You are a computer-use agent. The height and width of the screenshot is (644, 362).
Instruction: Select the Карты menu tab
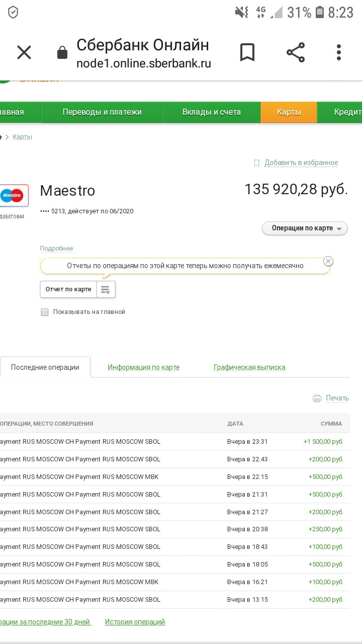[x=289, y=112]
